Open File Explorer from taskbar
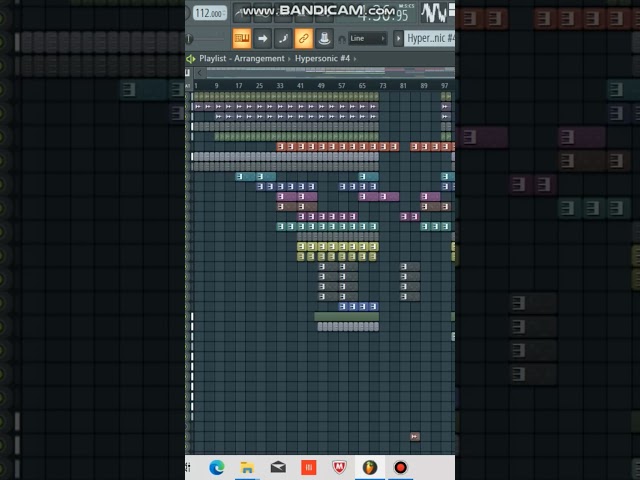 (247, 467)
